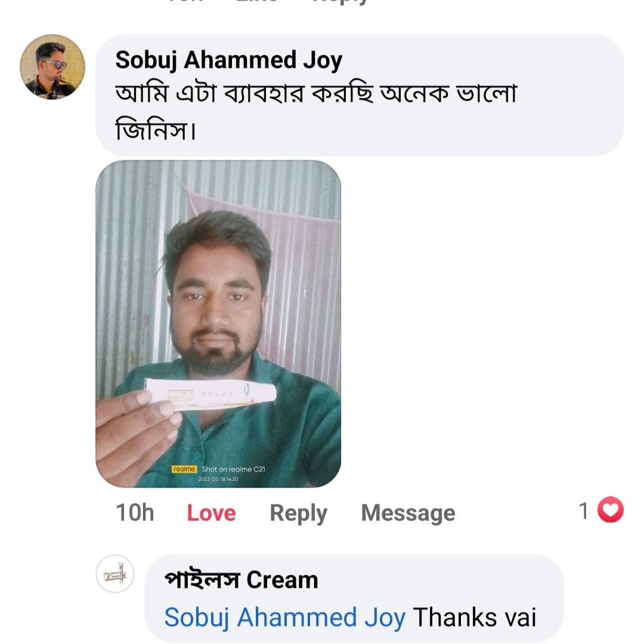Open Sobuj Ahammed Joy's round profile picture

52,67
